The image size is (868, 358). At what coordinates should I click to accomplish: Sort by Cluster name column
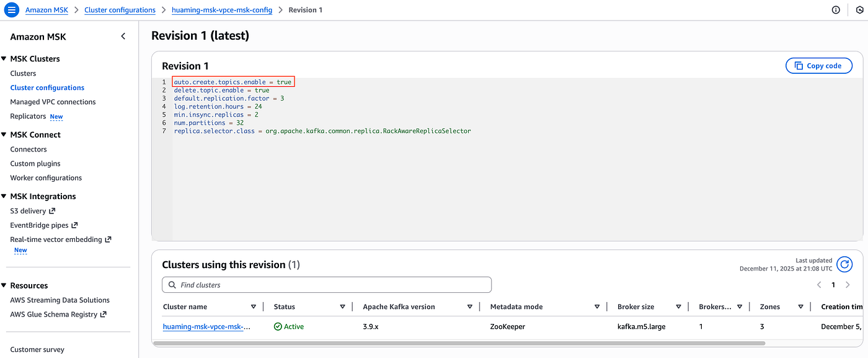coord(254,307)
